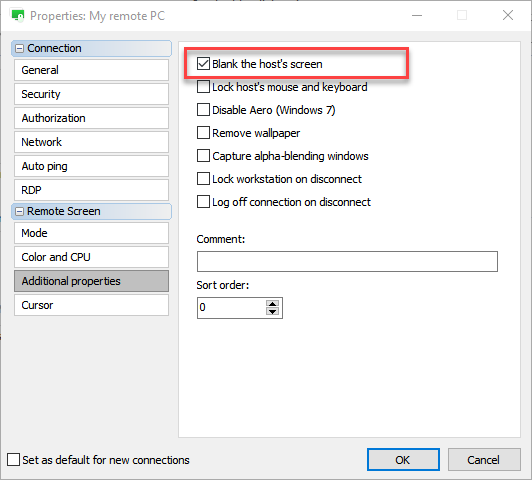Viewport: 532px width, 480px height.
Task: Click the Cancel button
Action: coord(484,460)
